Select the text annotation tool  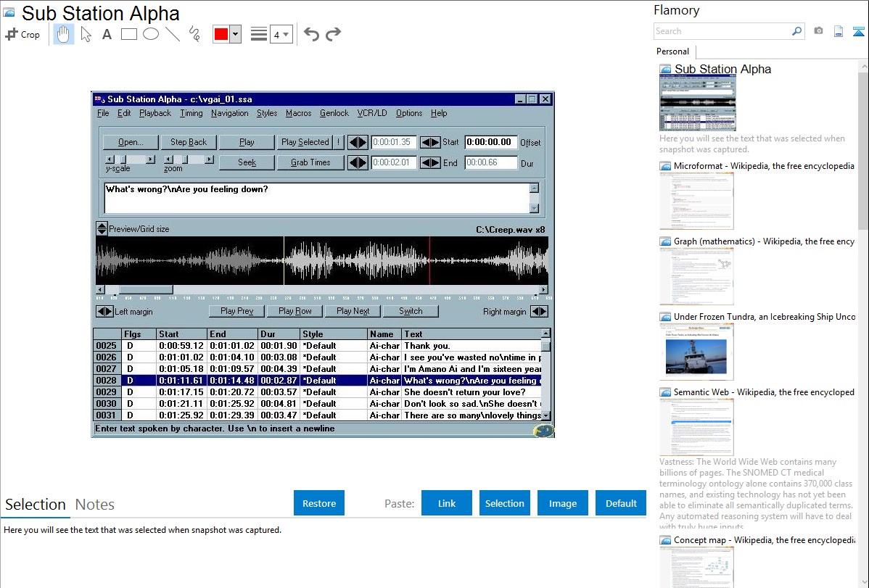point(107,34)
